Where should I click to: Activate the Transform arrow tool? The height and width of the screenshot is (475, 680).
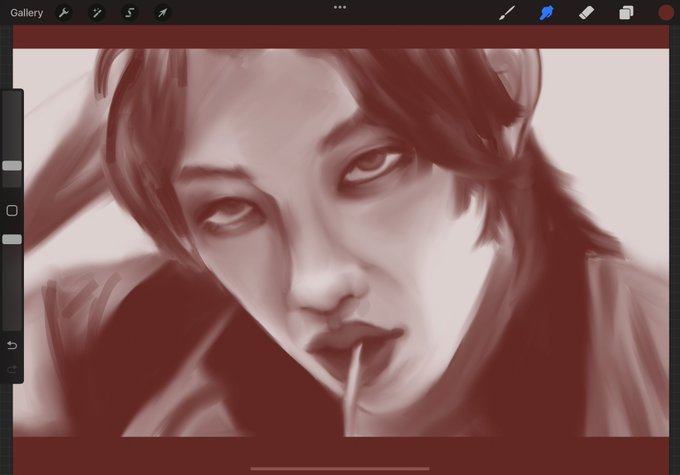162,13
